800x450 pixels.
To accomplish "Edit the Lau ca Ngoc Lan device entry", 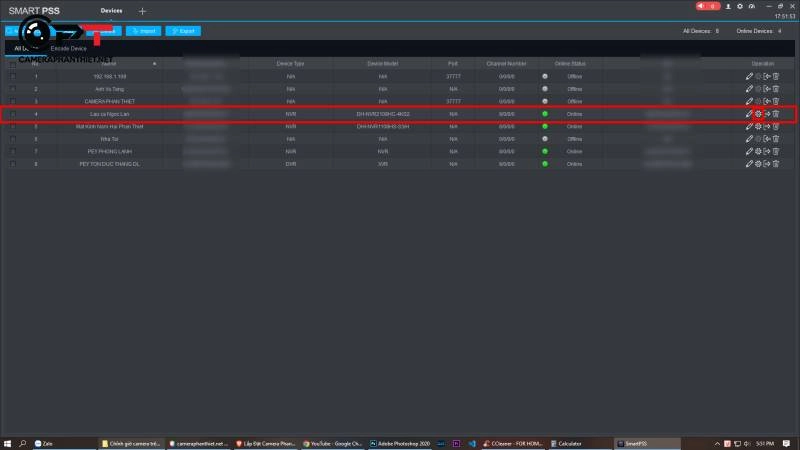I will (749, 114).
